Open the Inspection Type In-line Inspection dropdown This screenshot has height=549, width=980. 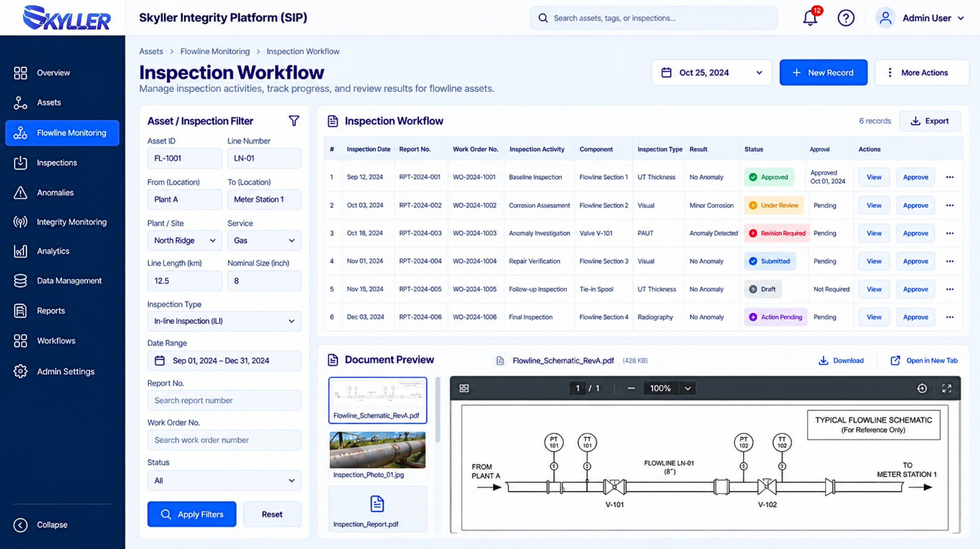pos(224,321)
